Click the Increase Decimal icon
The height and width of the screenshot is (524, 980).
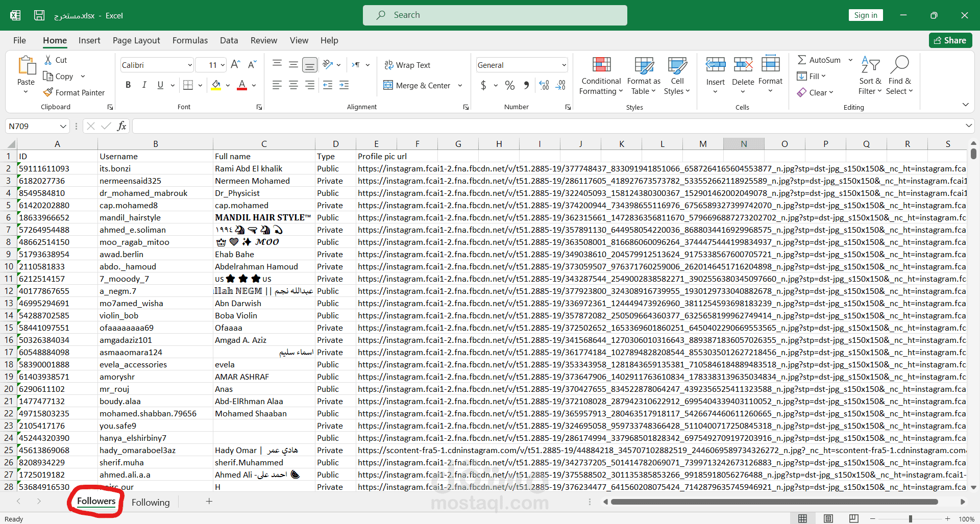tap(544, 85)
